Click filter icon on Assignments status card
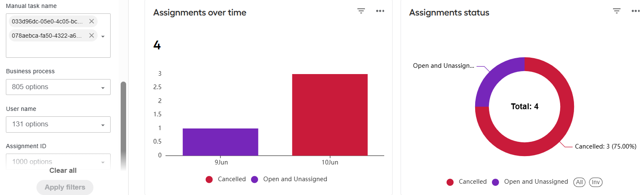The height and width of the screenshot is (195, 644). point(616,11)
